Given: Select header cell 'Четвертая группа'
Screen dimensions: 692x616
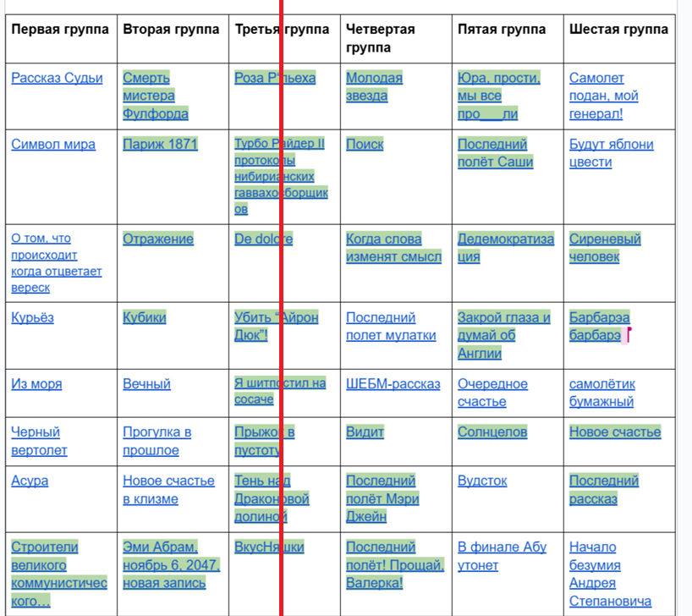Looking at the screenshot, I should (x=396, y=38).
